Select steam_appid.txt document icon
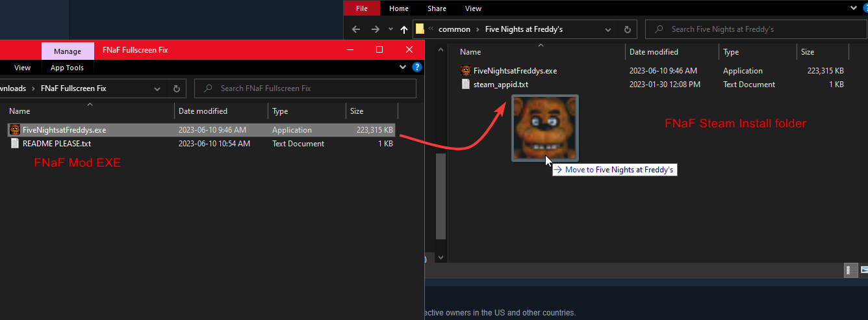This screenshot has height=320, width=868. tap(465, 85)
